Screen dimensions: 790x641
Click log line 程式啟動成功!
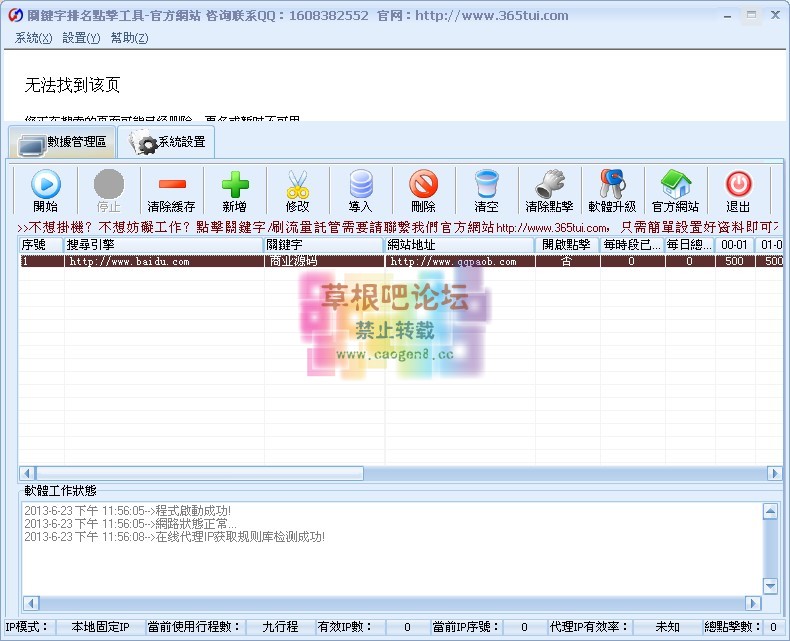(127, 510)
